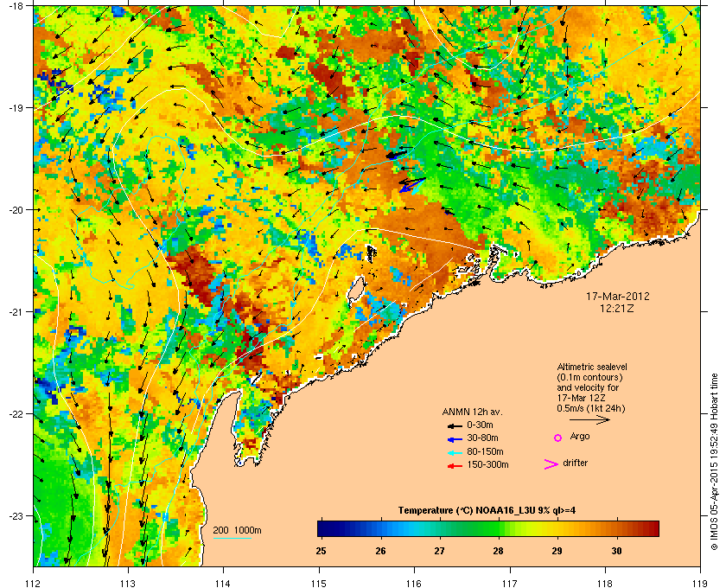The image size is (726, 588).
Task: Click the 0.5m/s (1kt 24h) text
Action: [591, 409]
